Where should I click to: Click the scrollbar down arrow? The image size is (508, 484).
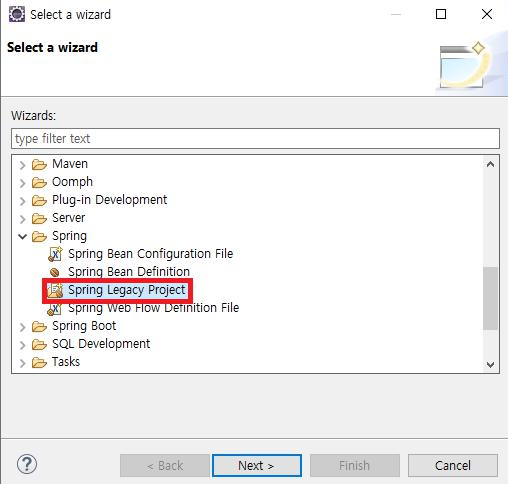(490, 364)
